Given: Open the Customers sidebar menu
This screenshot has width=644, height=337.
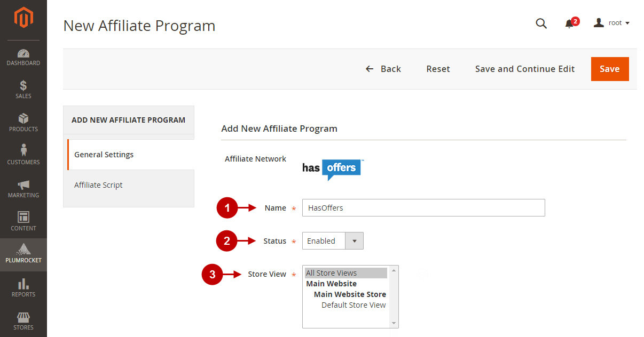Looking at the screenshot, I should (23, 156).
